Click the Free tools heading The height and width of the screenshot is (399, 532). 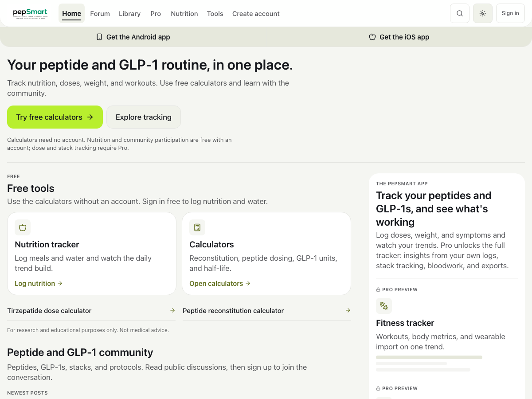[x=31, y=188]
